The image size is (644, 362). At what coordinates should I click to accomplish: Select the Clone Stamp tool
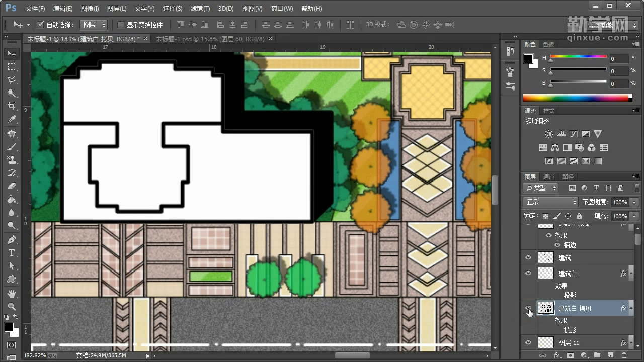[x=12, y=160]
